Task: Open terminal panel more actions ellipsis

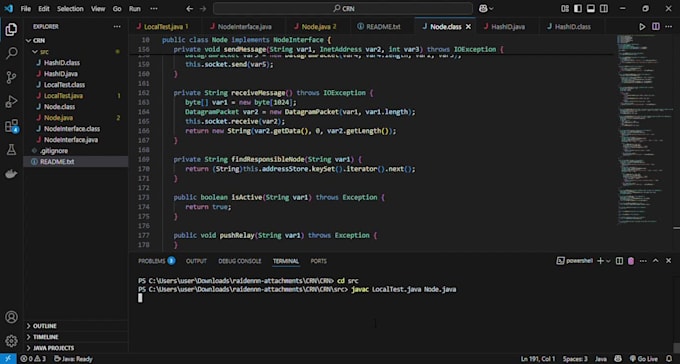Action: [x=643, y=261]
